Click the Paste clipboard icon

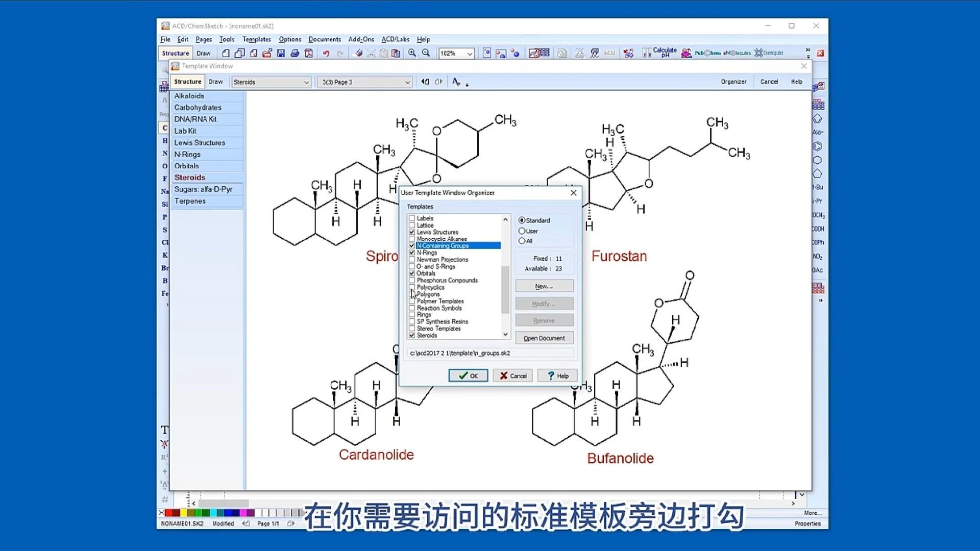coord(396,53)
